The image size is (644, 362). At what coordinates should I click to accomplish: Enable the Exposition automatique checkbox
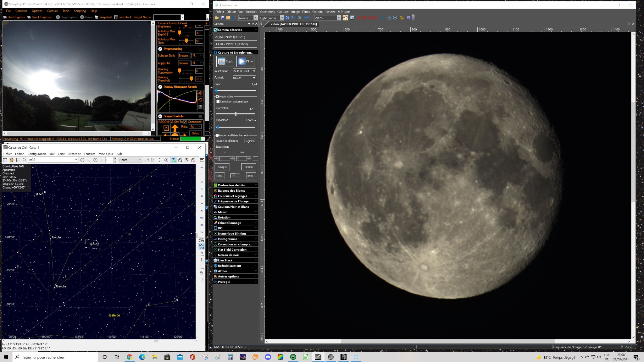[x=218, y=101]
